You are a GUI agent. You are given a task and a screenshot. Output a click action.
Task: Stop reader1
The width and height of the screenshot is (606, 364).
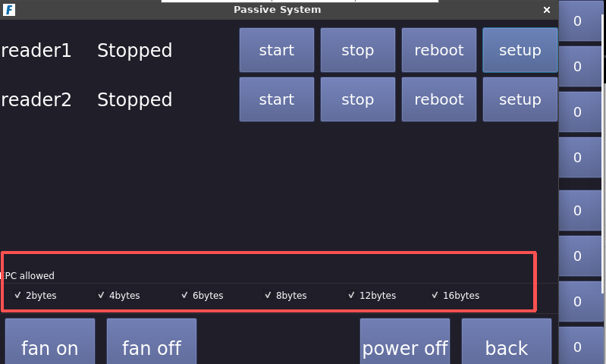(357, 51)
